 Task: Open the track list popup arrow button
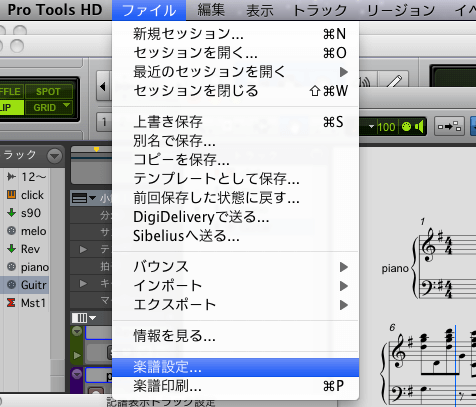55,156
